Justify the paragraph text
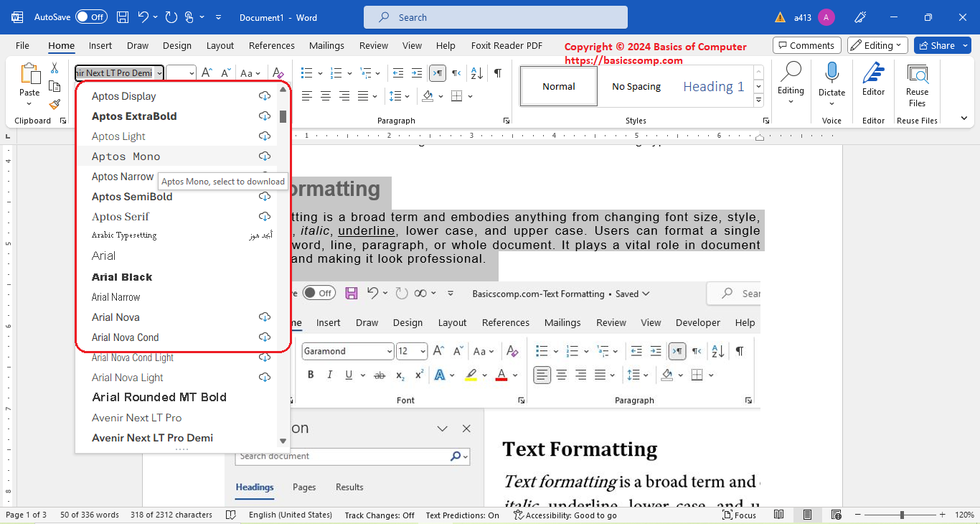The width and height of the screenshot is (980, 524). click(x=363, y=95)
